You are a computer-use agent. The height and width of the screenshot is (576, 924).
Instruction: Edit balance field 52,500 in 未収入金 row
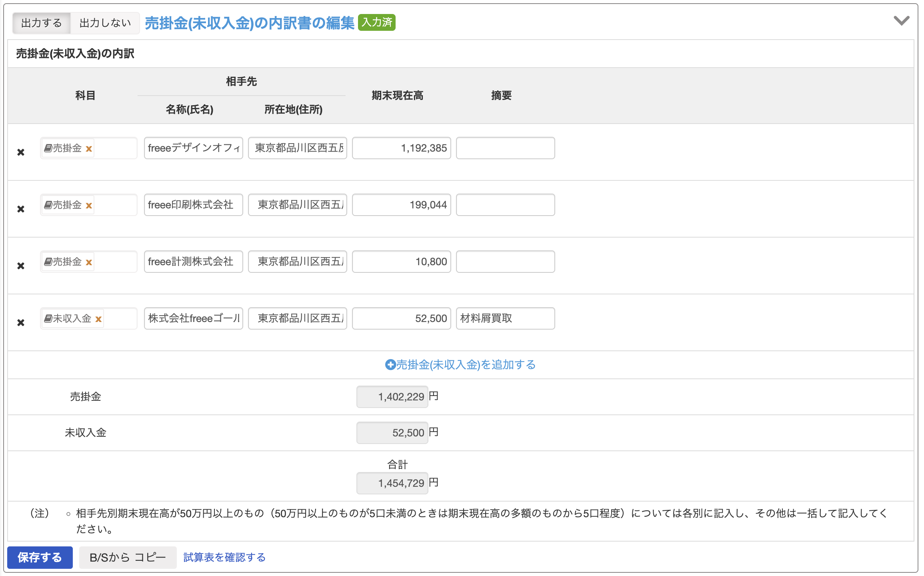coord(402,318)
